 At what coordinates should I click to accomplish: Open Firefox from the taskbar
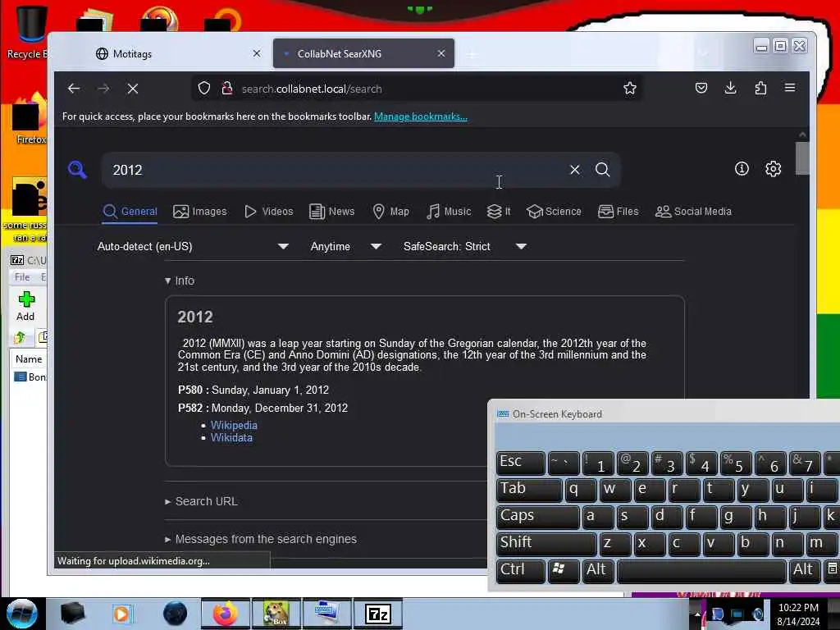(x=225, y=614)
